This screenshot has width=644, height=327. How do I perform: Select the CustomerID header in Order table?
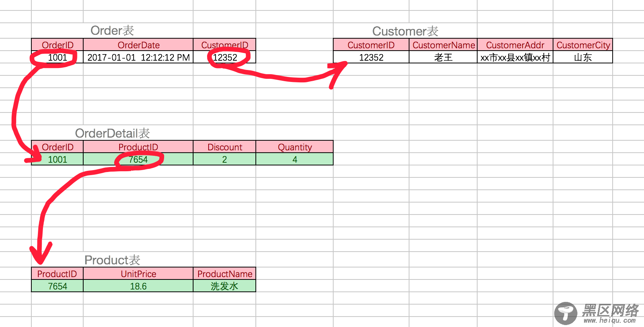click(224, 45)
